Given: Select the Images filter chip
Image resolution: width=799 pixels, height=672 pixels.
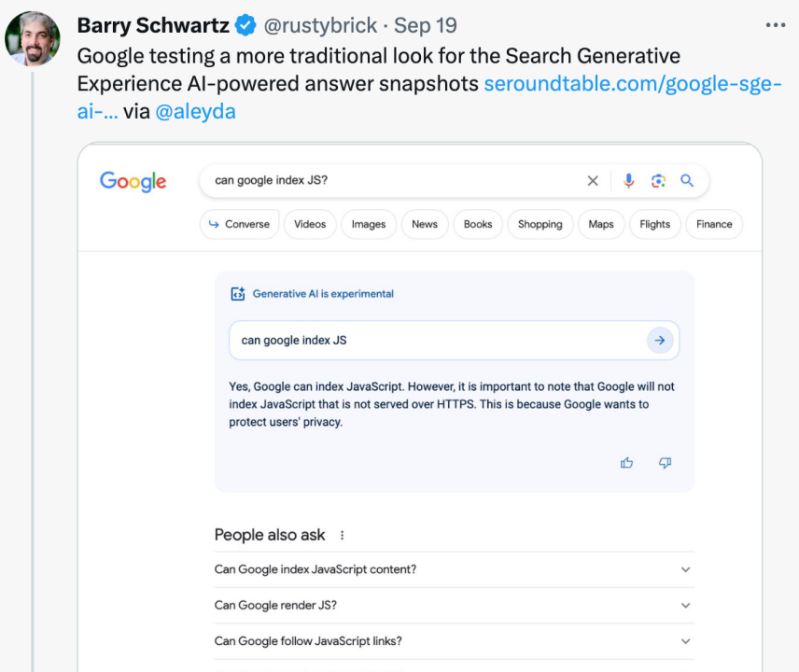Looking at the screenshot, I should pyautogui.click(x=369, y=224).
